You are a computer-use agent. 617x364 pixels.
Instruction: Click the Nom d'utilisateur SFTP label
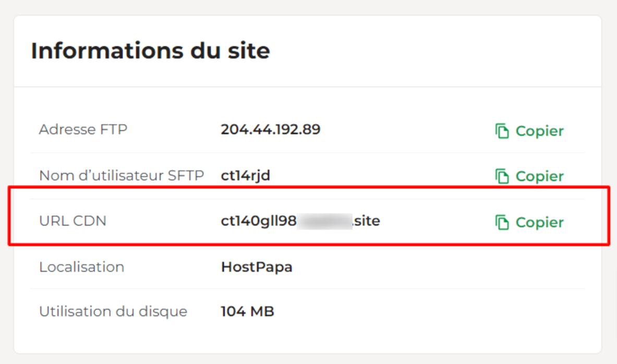[122, 176]
